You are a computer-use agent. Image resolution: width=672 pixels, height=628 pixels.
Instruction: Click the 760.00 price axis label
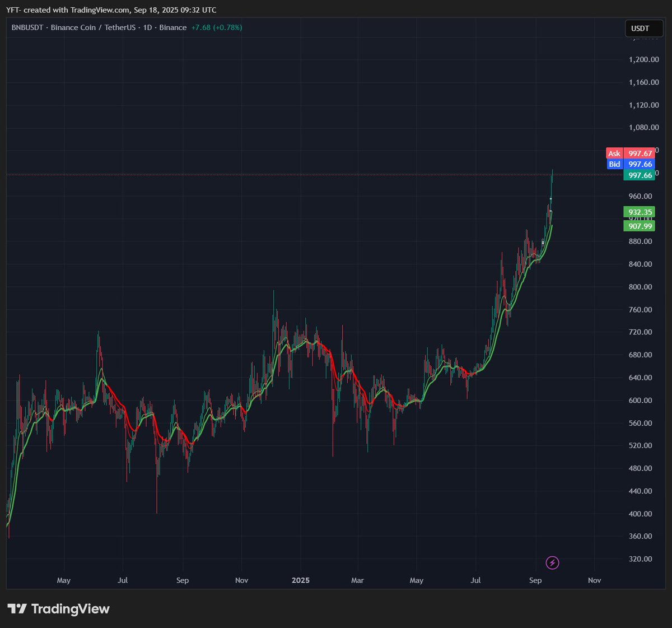tap(640, 309)
